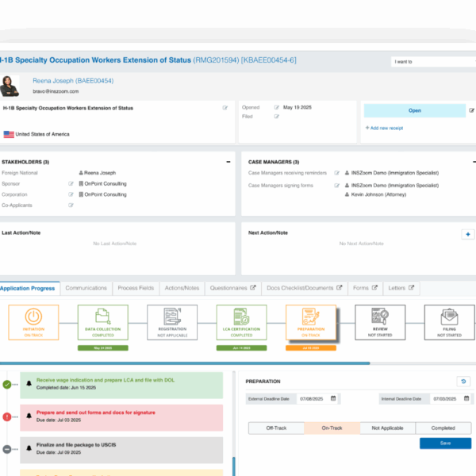This screenshot has width=476, height=476.
Task: Select the Filing envelope stage icon
Action: (x=448, y=315)
